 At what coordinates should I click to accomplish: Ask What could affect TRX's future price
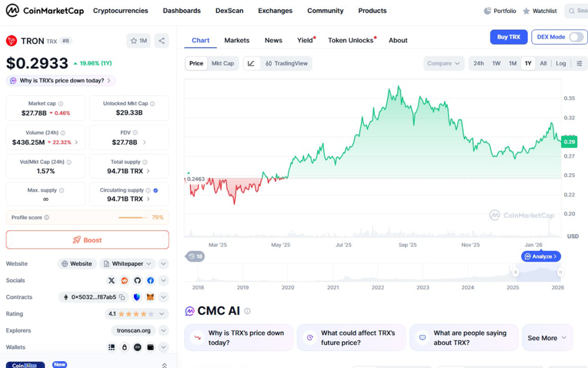[351, 338]
